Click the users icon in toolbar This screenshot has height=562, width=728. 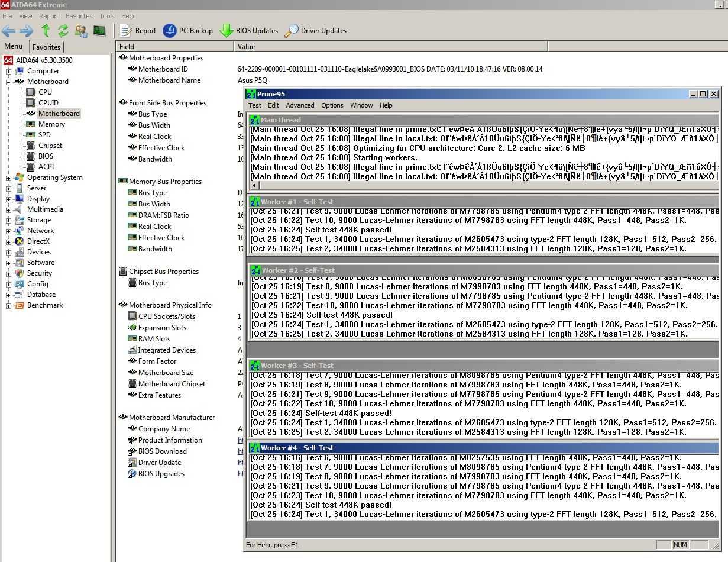81,31
